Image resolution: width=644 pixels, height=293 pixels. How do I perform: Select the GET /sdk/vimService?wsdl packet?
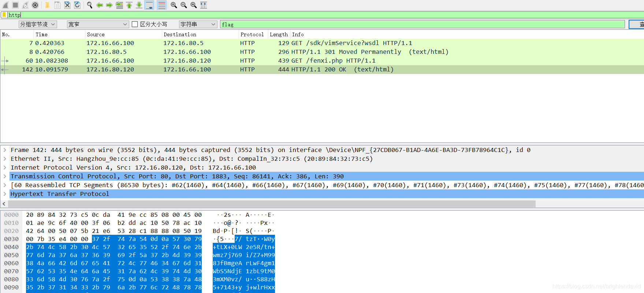click(x=322, y=43)
